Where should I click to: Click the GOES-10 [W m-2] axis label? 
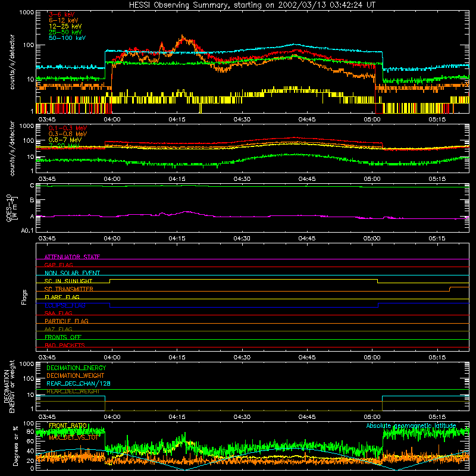pyautogui.click(x=11, y=208)
